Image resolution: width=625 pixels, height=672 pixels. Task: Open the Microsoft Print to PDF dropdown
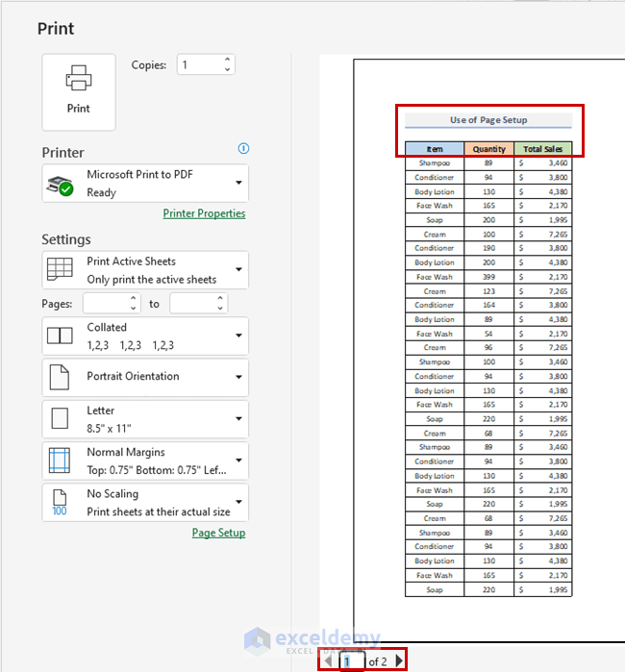coord(145,183)
